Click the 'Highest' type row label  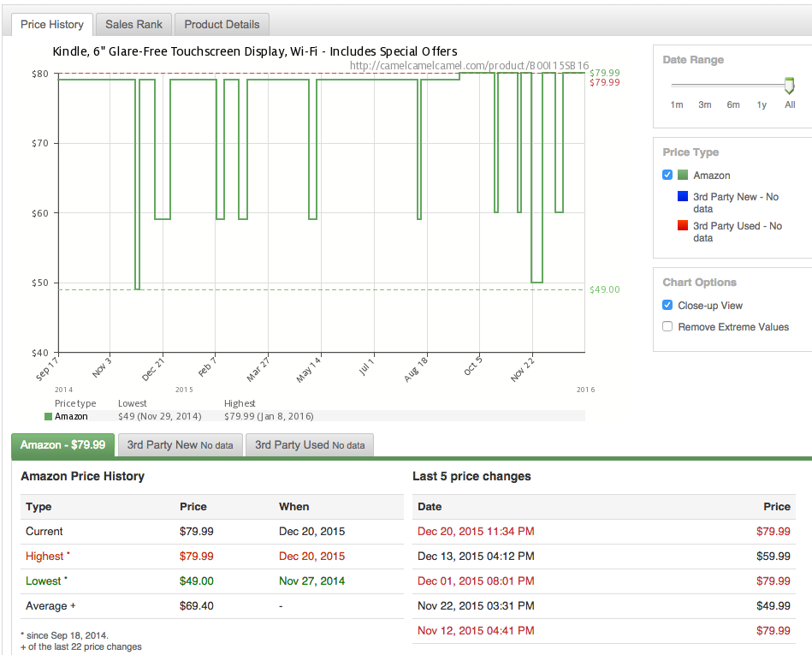[44, 556]
